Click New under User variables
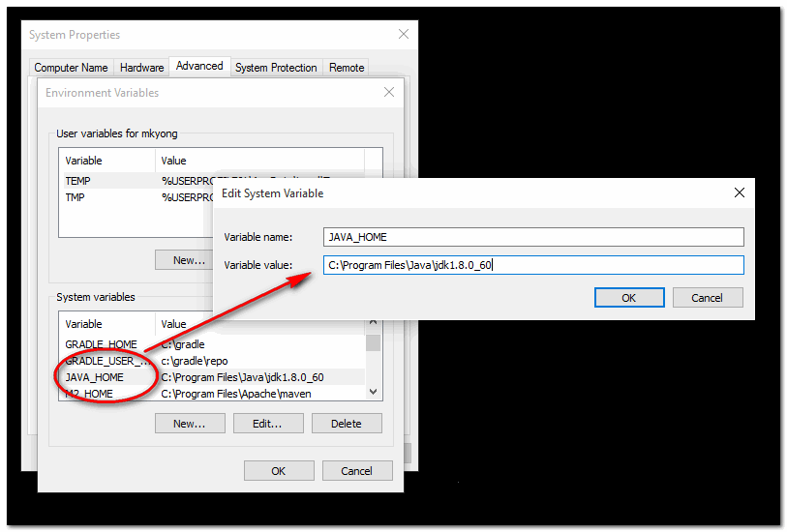Viewport: 787px width, 532px height. [x=184, y=260]
